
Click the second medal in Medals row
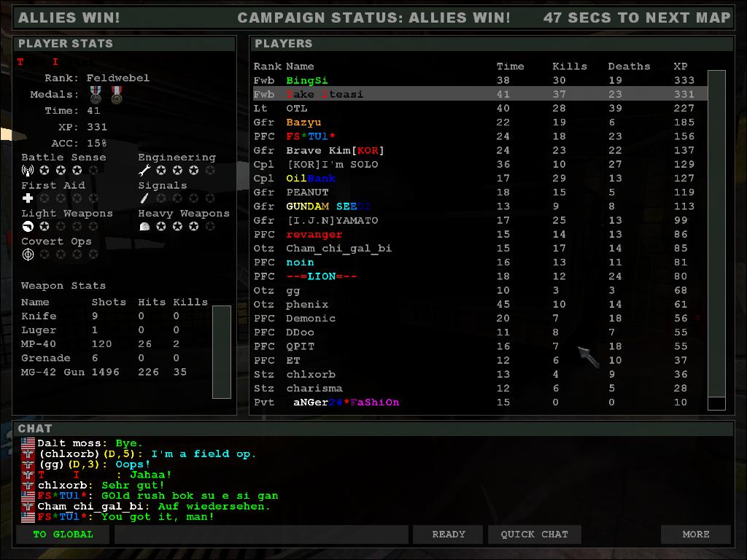point(117,95)
